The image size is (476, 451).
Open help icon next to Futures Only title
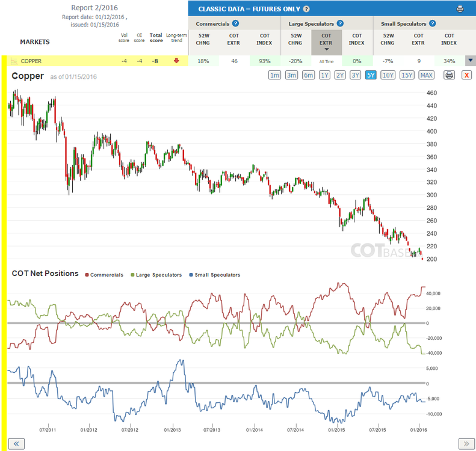(306, 9)
